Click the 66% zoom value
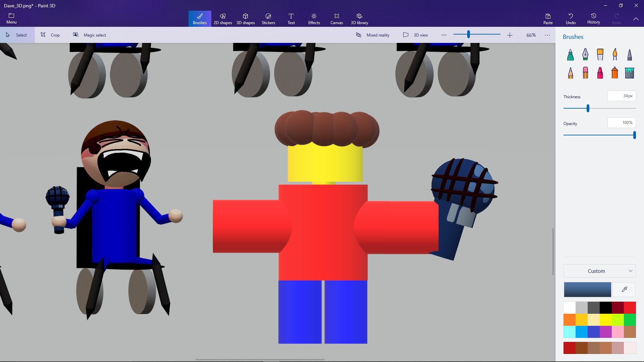The width and height of the screenshot is (644, 362). click(x=531, y=35)
